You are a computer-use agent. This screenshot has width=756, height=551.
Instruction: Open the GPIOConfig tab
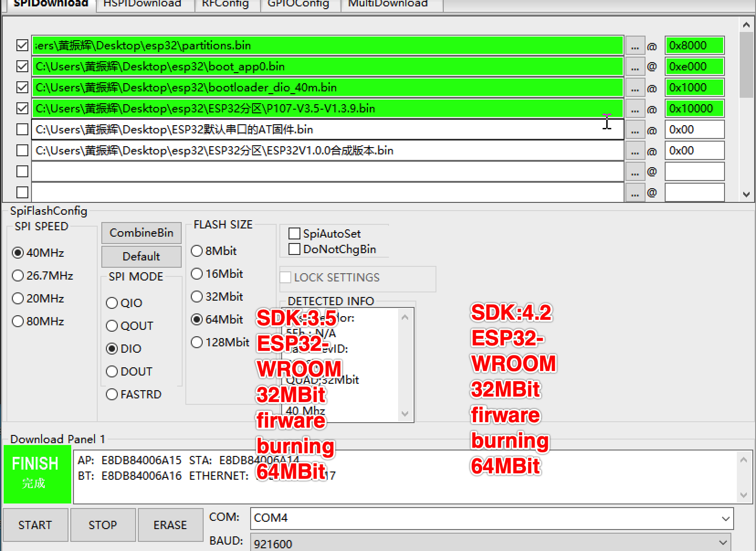click(300, 4)
